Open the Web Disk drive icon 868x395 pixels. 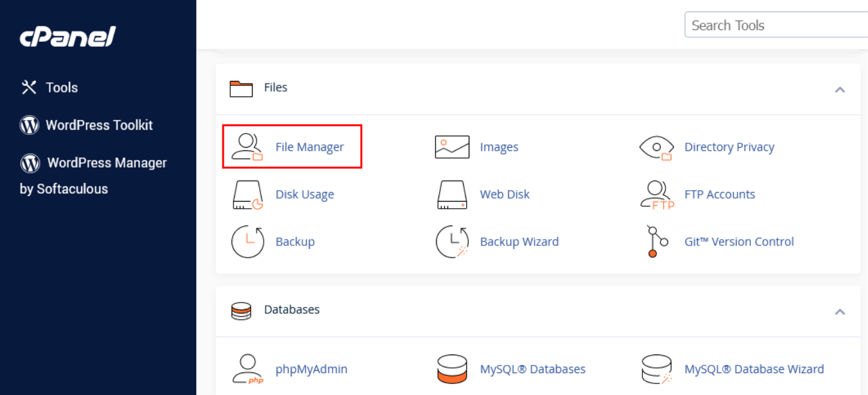point(452,195)
